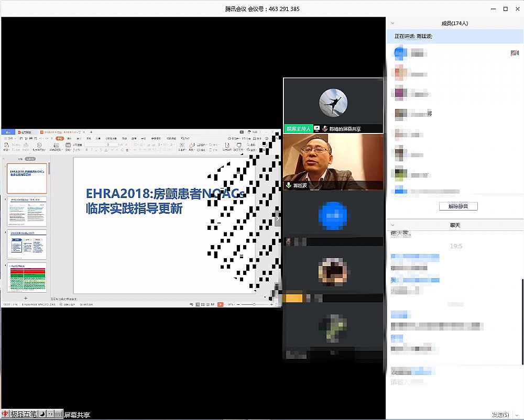The image size is (524, 420).
Task: Select slide 2 thumbnail in shared presentation
Action: click(x=27, y=212)
